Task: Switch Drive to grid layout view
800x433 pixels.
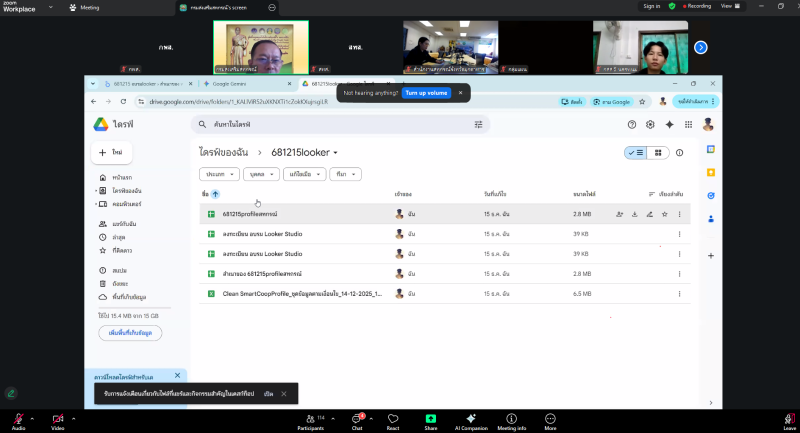Action: click(657, 153)
